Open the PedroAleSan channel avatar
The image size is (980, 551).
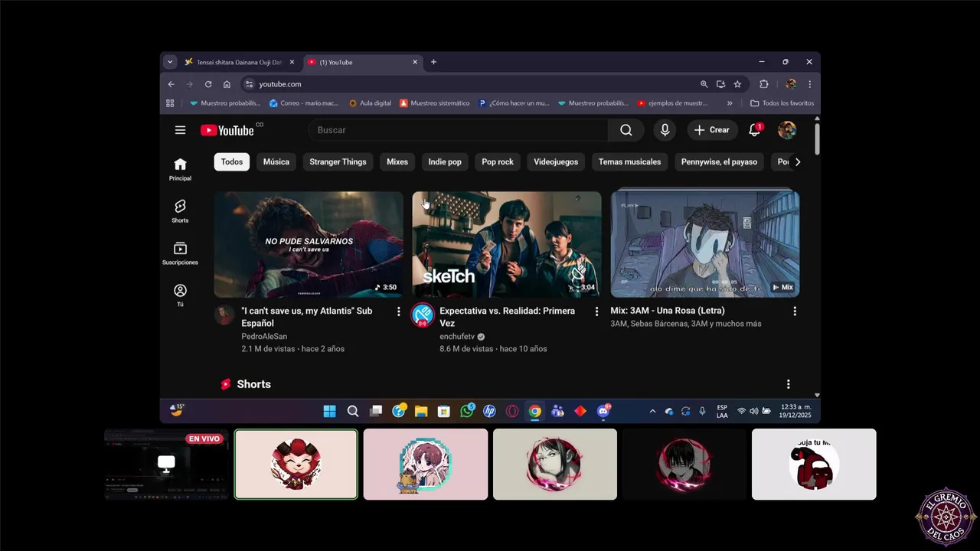tap(224, 315)
